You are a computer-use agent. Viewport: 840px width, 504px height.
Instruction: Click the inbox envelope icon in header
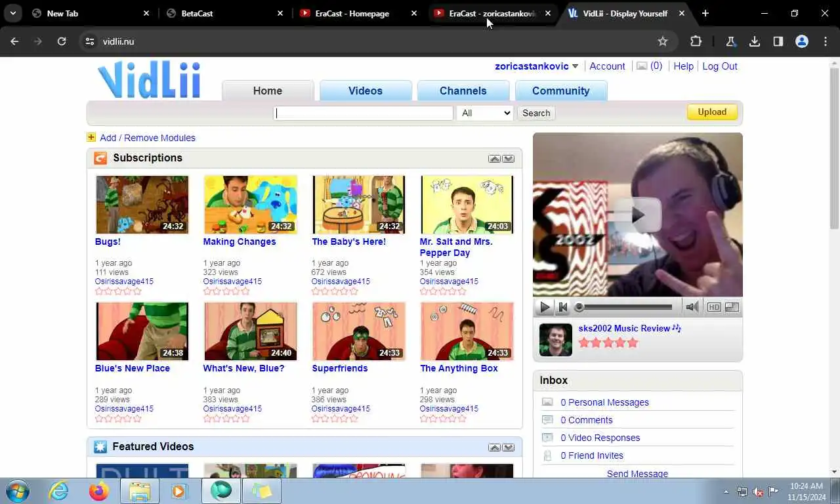[x=642, y=66]
